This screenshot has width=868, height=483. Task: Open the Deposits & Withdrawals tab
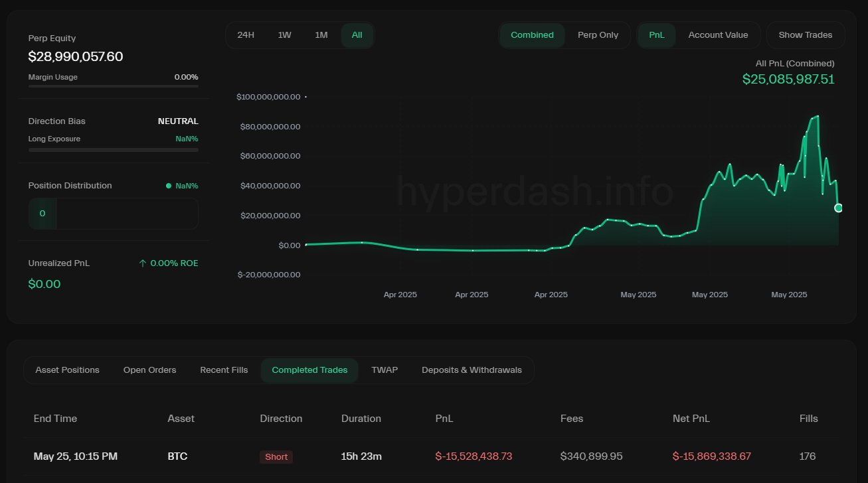click(472, 370)
